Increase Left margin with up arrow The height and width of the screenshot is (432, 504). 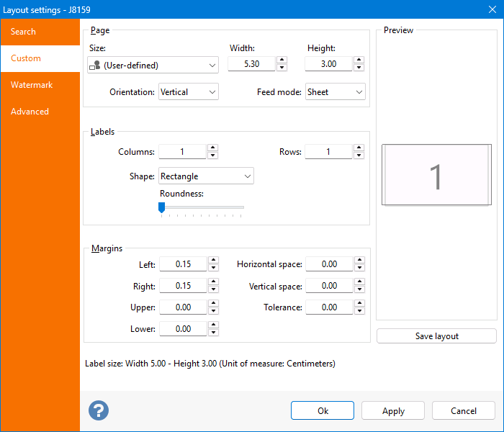[212, 261]
